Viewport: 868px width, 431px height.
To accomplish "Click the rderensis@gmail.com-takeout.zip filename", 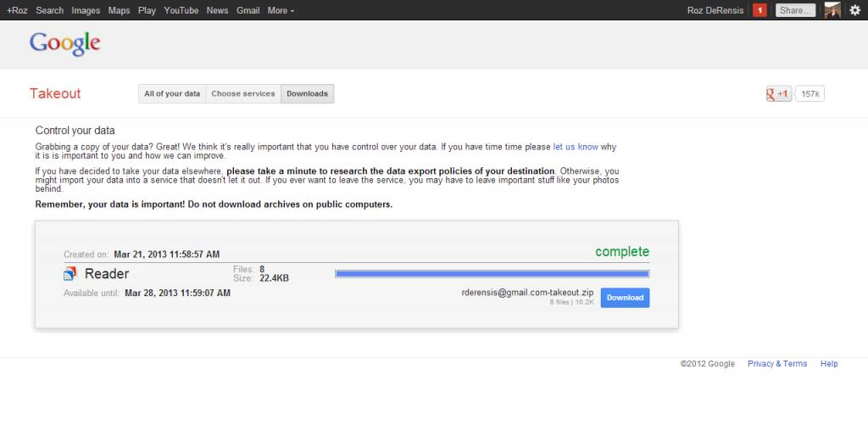I will 527,293.
